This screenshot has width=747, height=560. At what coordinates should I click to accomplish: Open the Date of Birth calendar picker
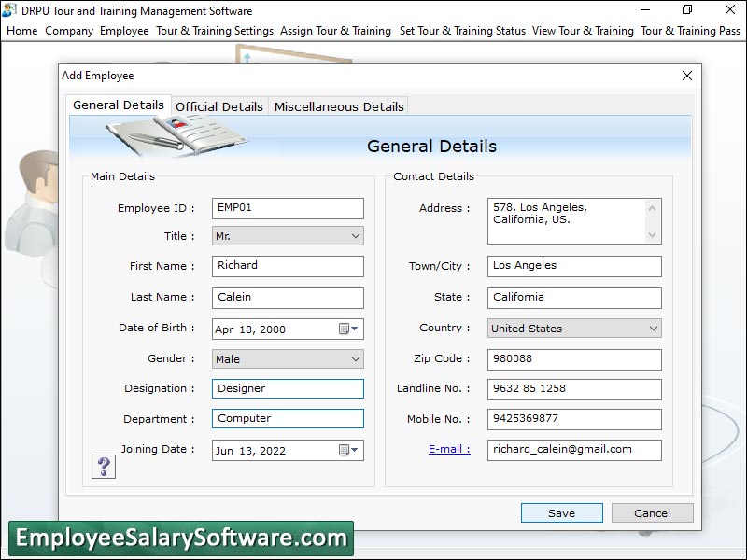353,329
